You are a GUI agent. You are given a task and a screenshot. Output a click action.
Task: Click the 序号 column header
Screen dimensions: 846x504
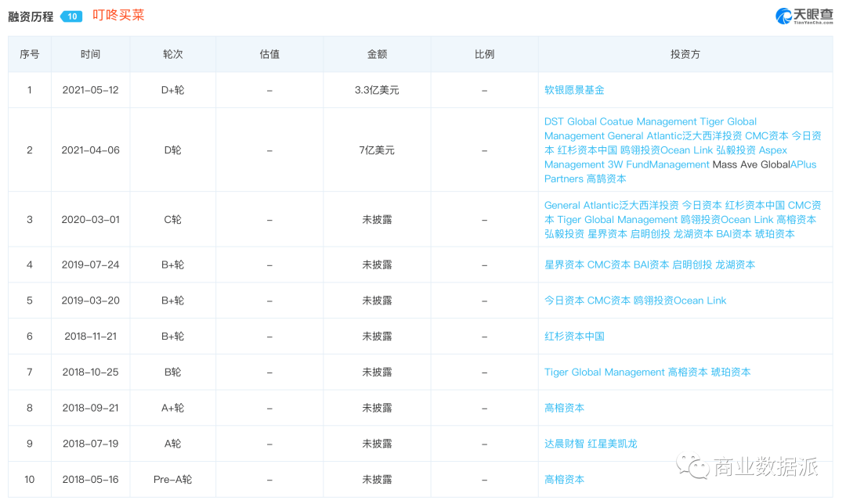(x=30, y=55)
